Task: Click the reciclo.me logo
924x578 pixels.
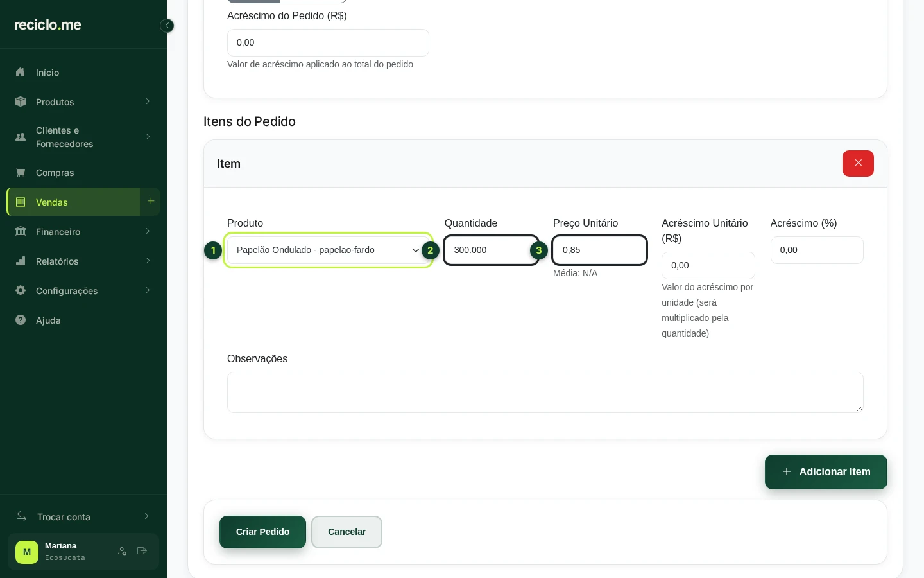Action: (48, 25)
